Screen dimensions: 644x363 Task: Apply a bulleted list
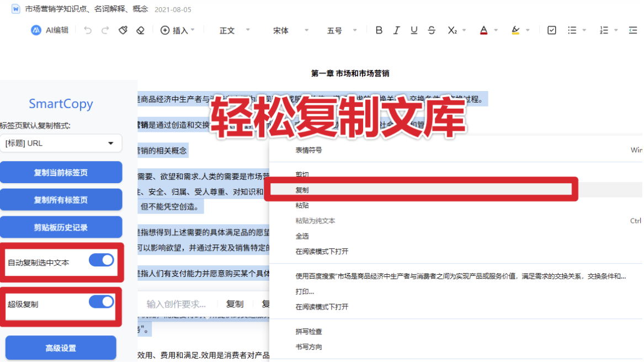tap(573, 30)
